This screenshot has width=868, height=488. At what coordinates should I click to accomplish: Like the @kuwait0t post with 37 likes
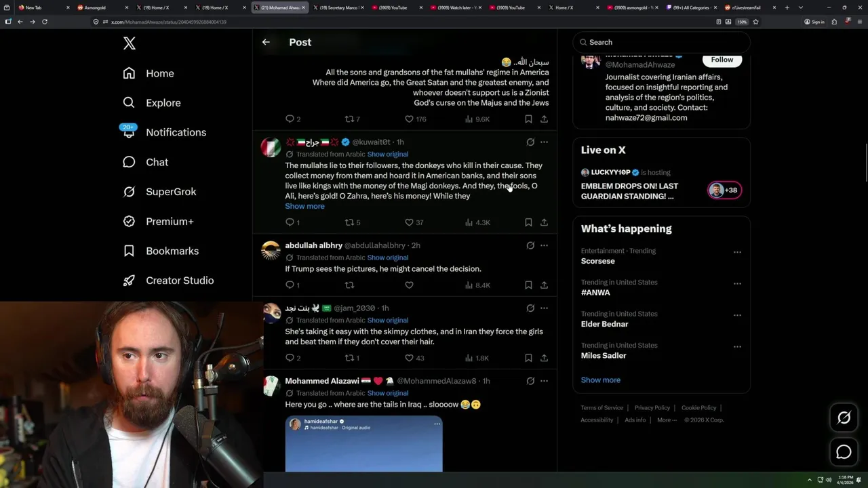coord(414,222)
